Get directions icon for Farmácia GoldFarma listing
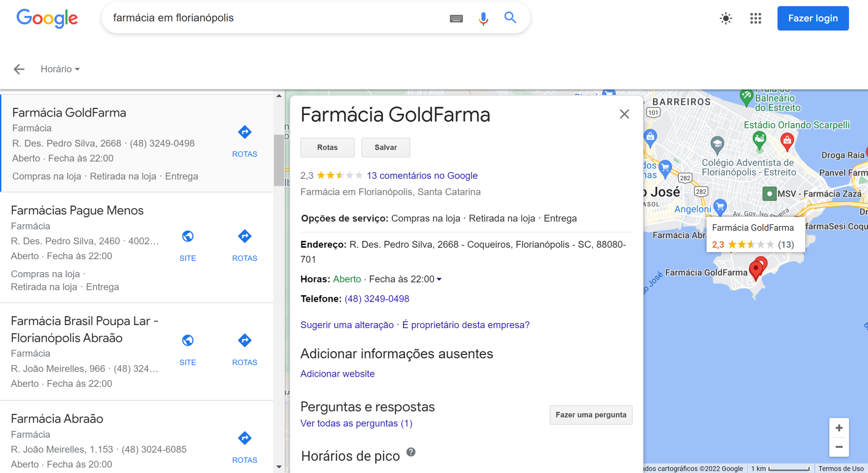This screenshot has height=473, width=868. coord(245,132)
